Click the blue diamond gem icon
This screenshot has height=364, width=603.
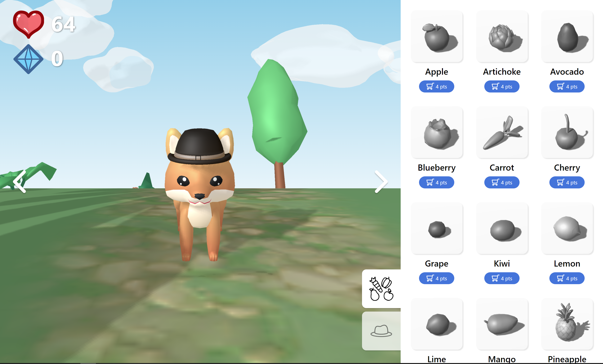28,59
